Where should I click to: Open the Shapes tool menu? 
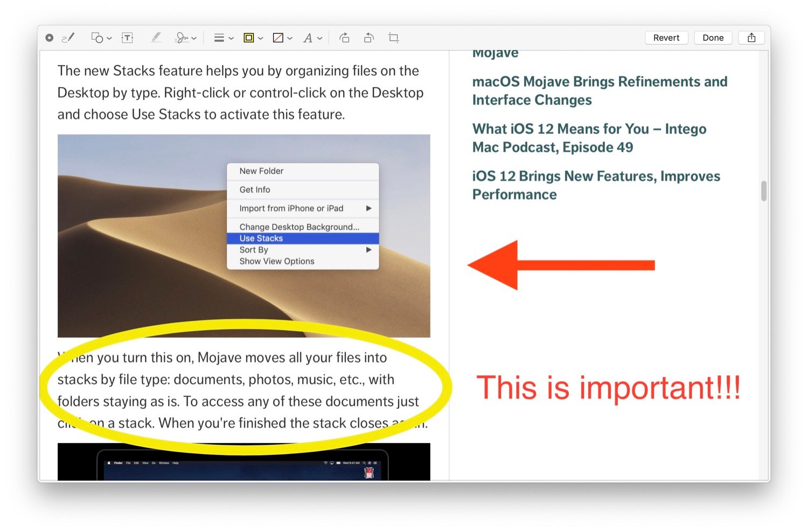101,38
